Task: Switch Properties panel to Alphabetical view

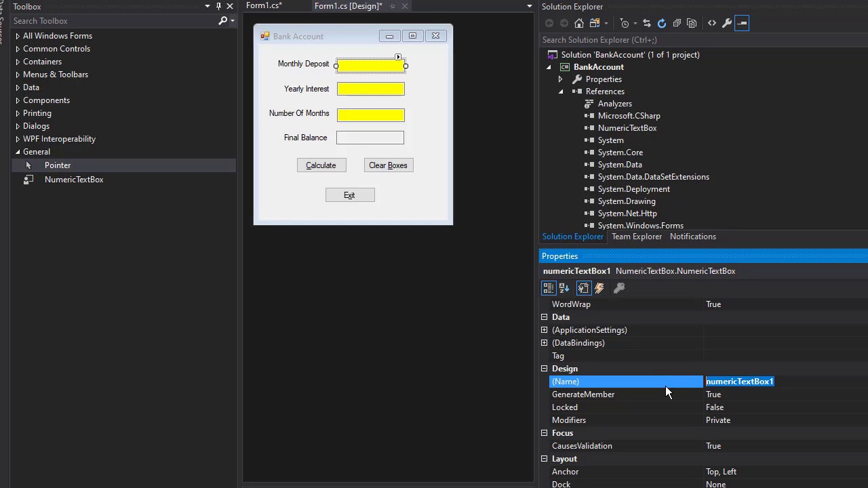Action: (x=564, y=288)
